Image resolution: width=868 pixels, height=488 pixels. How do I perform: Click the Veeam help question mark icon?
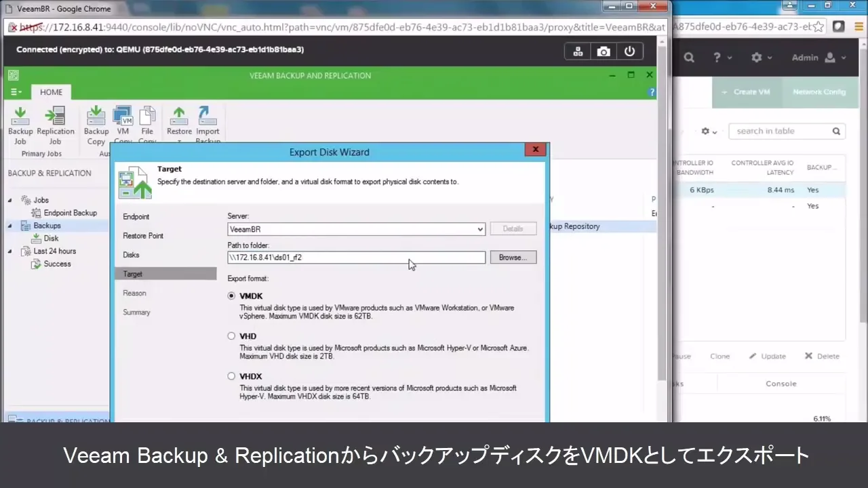(652, 92)
